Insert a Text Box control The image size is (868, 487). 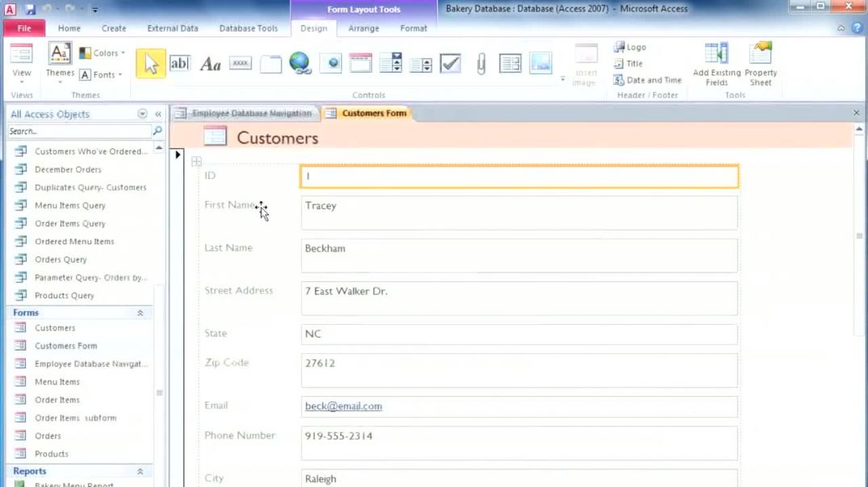[180, 64]
